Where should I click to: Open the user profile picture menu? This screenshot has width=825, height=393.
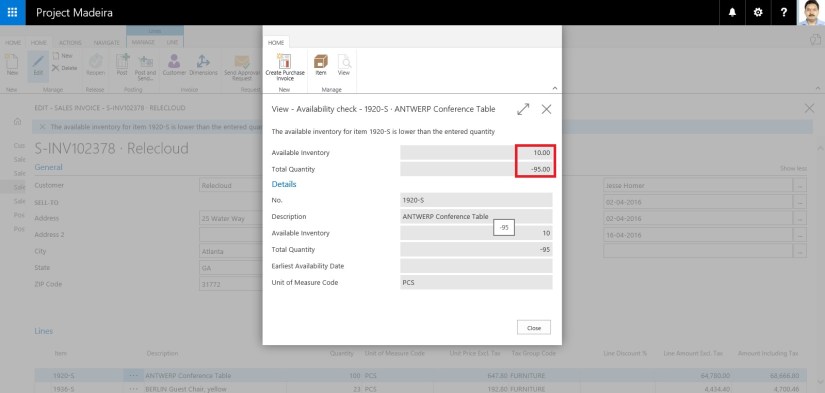(x=811, y=13)
